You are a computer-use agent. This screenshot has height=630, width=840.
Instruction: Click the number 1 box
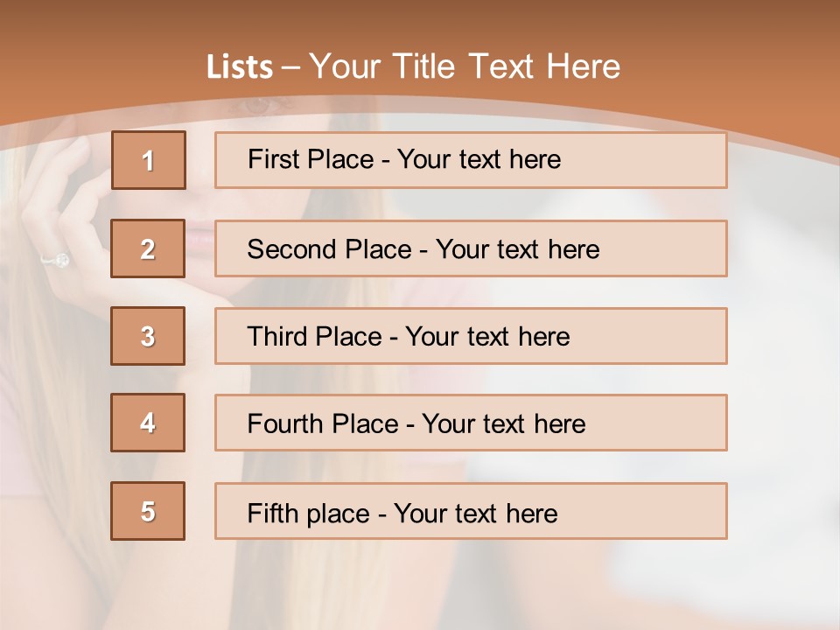pyautogui.click(x=148, y=160)
